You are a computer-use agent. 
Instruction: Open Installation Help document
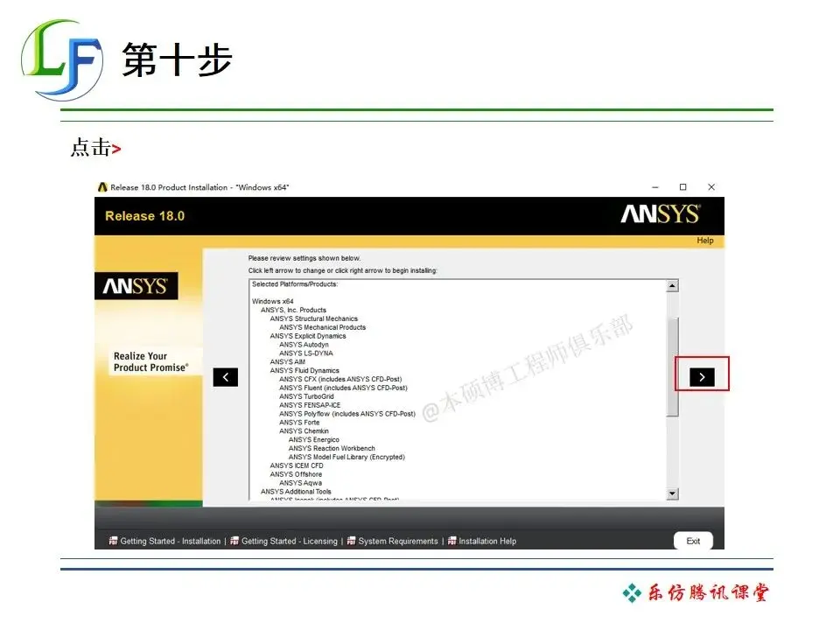click(487, 541)
